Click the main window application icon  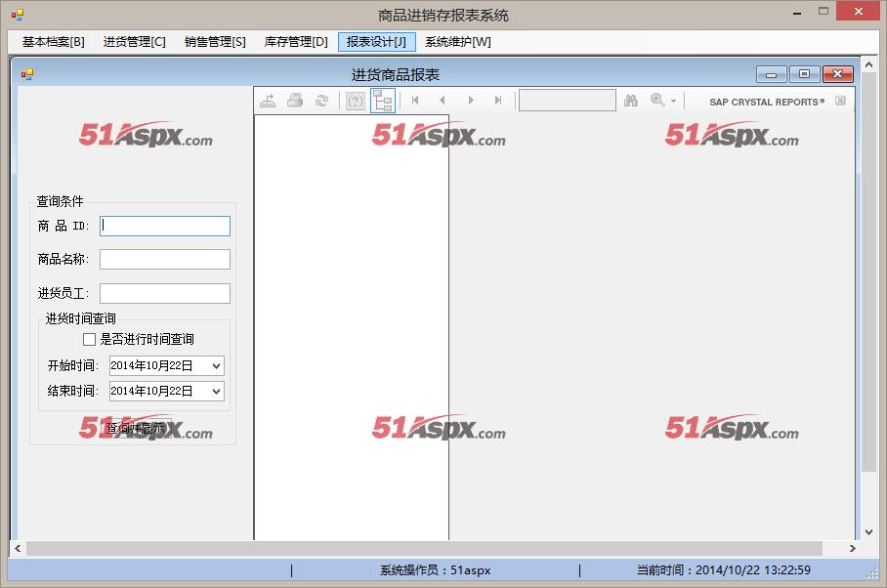[18, 15]
